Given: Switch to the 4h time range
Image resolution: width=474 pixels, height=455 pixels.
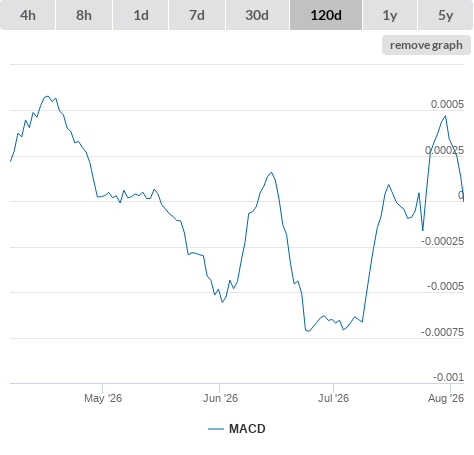Looking at the screenshot, I should [28, 15].
